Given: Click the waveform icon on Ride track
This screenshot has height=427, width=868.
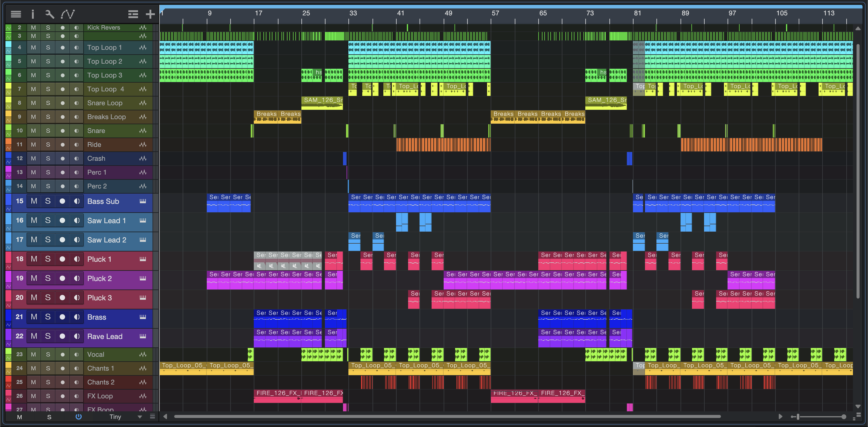Looking at the screenshot, I should pyautogui.click(x=143, y=144).
